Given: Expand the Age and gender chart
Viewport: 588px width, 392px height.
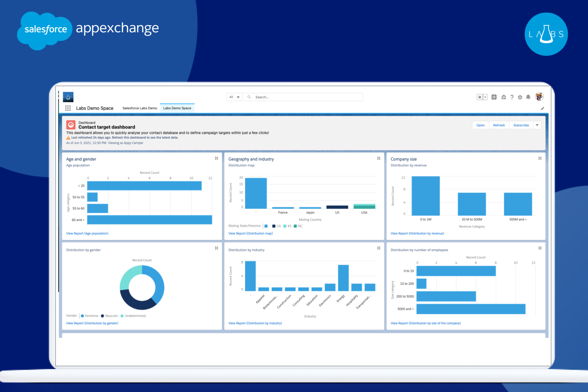Looking at the screenshot, I should tap(216, 158).
